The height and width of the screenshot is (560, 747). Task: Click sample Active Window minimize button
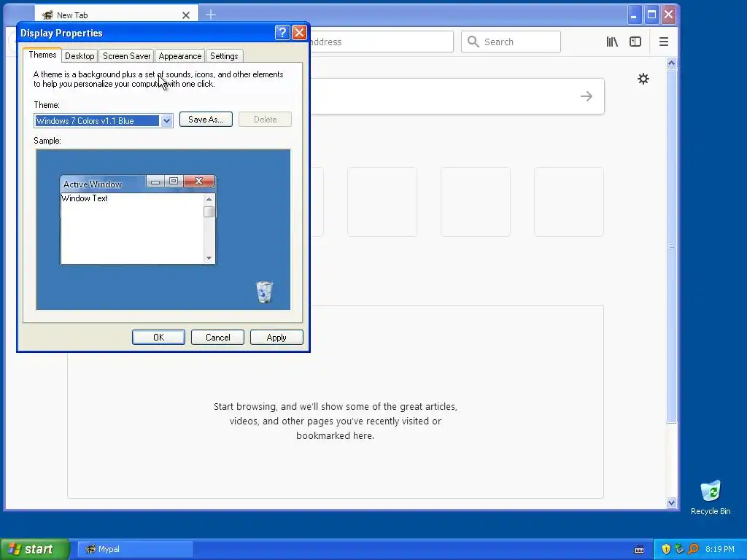coord(155,181)
